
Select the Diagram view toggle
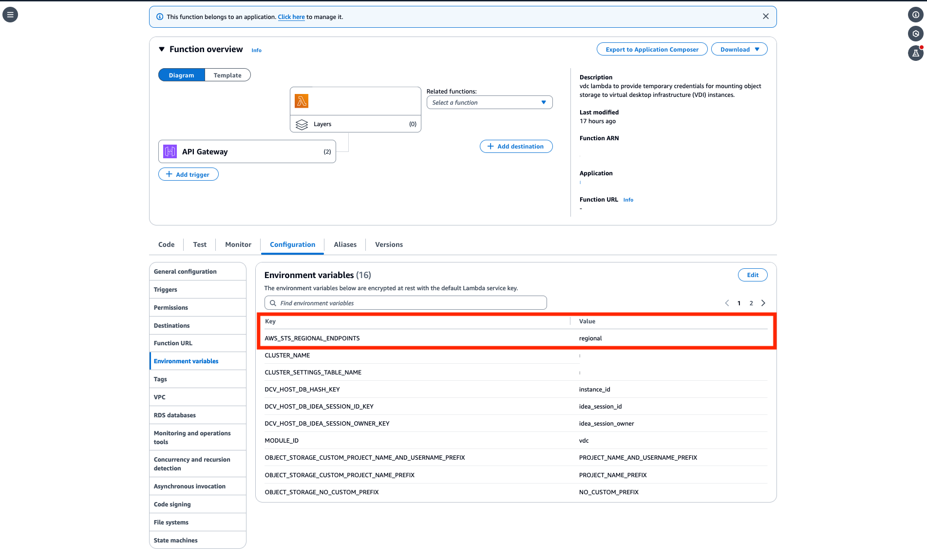[182, 75]
